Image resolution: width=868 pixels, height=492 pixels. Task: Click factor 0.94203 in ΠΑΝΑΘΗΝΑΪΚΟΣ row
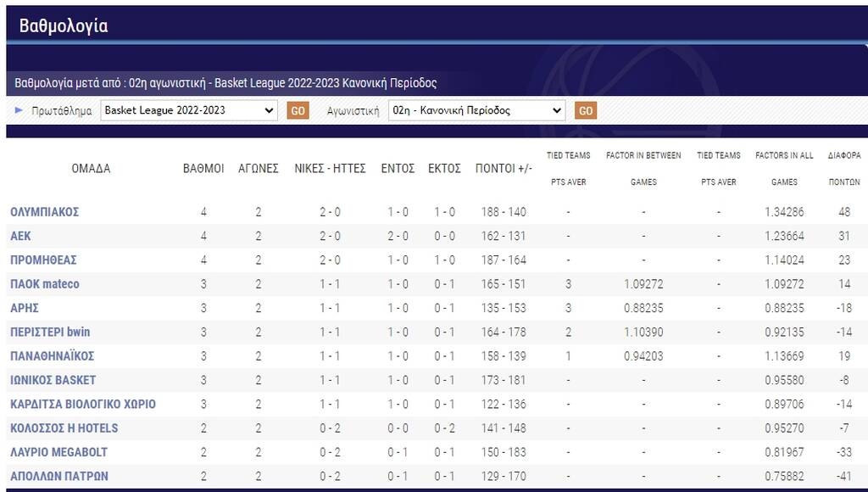click(644, 356)
